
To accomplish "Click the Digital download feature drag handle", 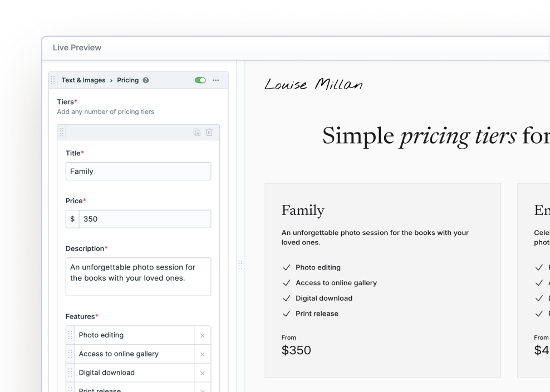I will 70,373.
